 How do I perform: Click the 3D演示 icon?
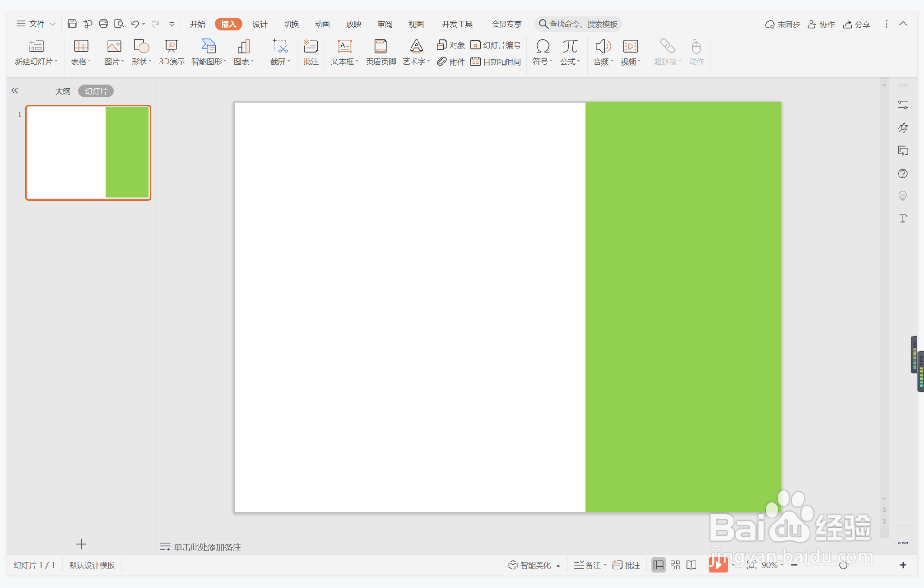[x=171, y=46]
